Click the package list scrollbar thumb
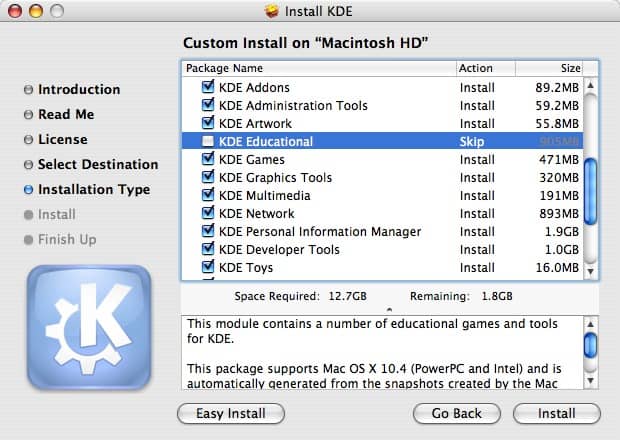The image size is (620, 440). coord(590,184)
